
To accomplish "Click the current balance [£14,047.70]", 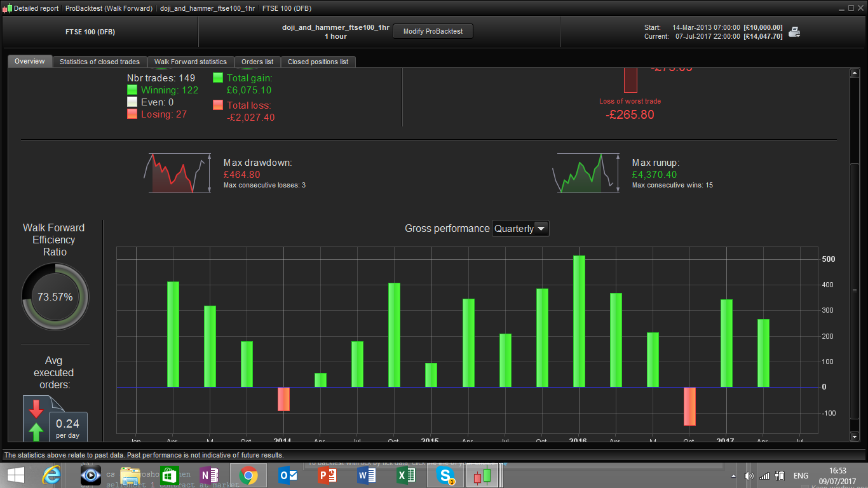I will [x=763, y=36].
